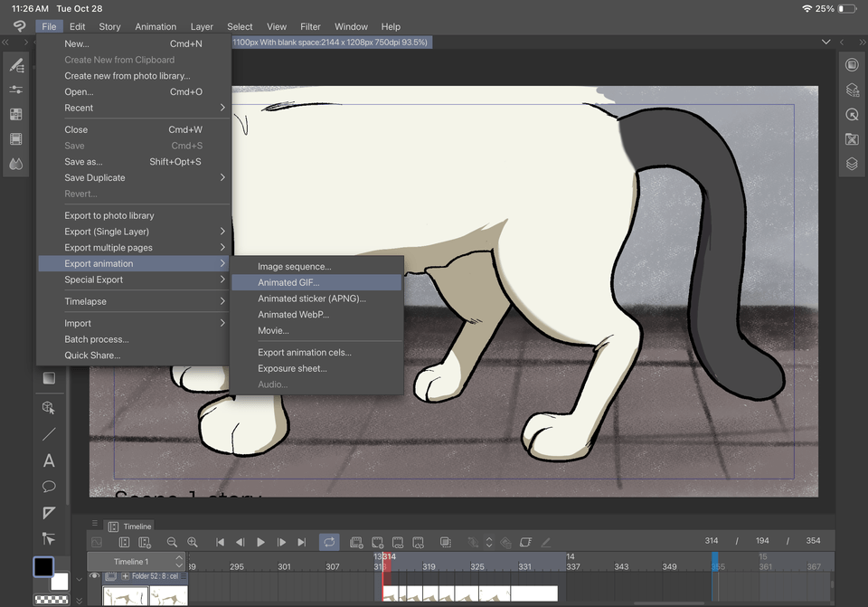This screenshot has height=607, width=868.
Task: Add a new animation folder
Action: 356,542
